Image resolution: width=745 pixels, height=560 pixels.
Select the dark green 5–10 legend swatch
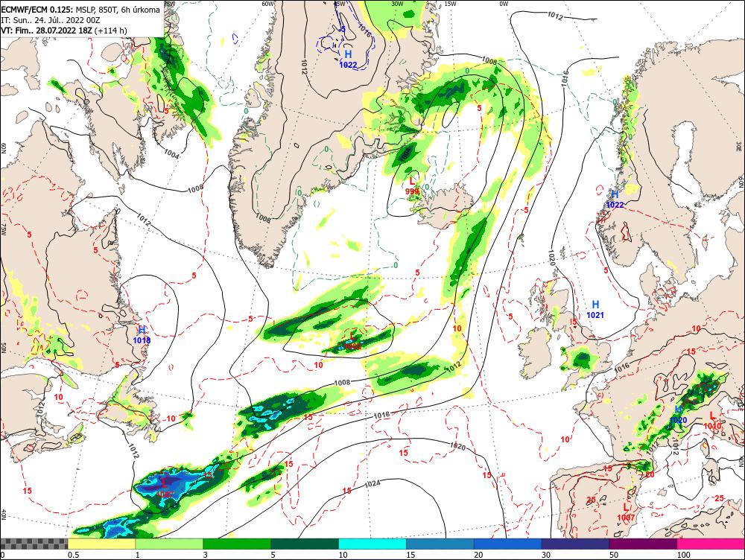pyautogui.click(x=305, y=544)
